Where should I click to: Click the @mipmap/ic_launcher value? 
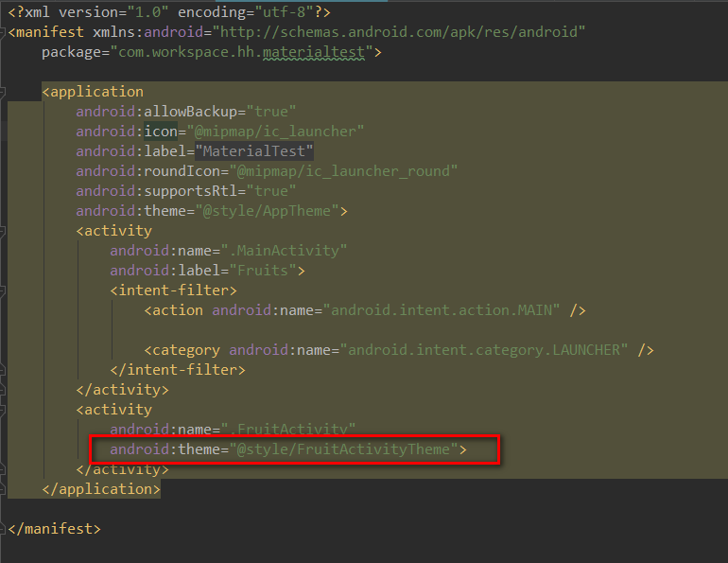tap(275, 132)
